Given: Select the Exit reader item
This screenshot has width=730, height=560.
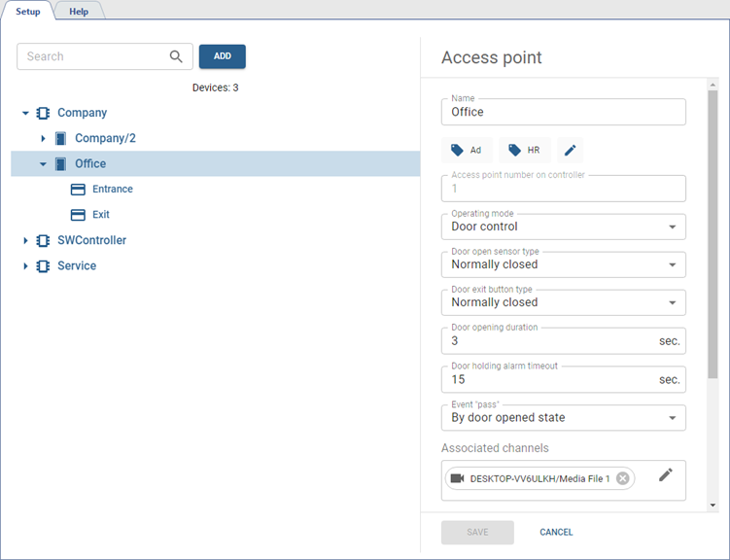Looking at the screenshot, I should [100, 215].
